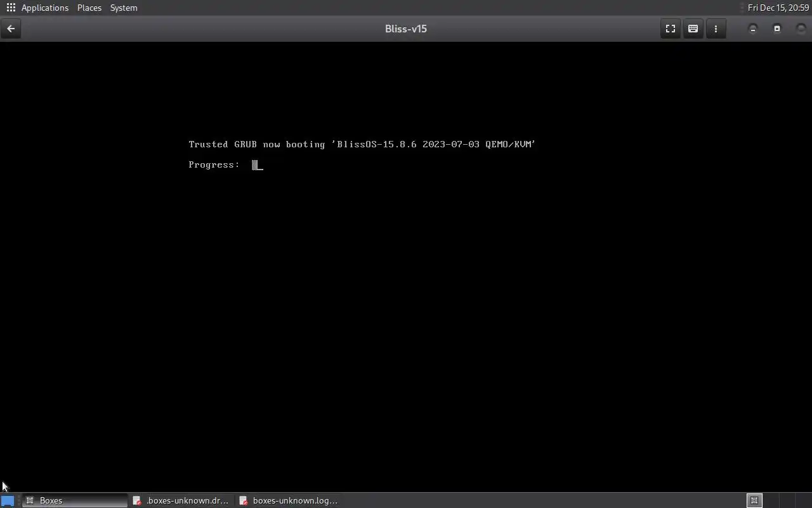Switch to the Boxes taskbar entry
Image resolution: width=812 pixels, height=508 pixels.
(x=75, y=500)
